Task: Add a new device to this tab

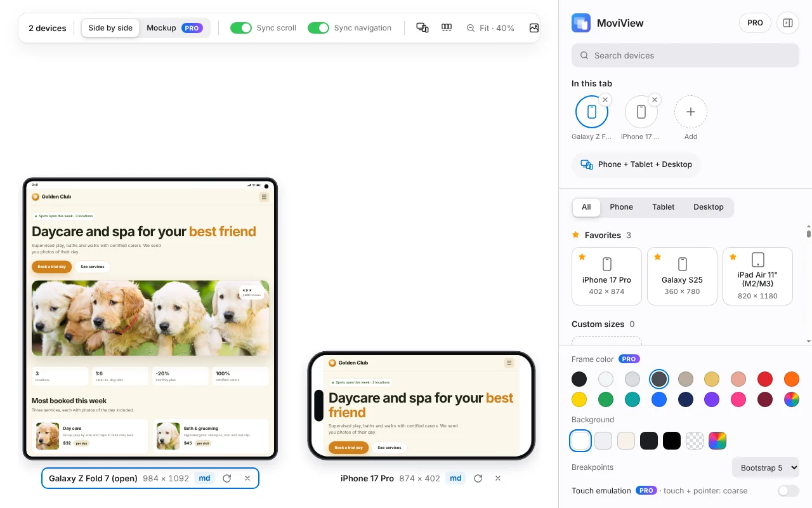Action: click(691, 112)
